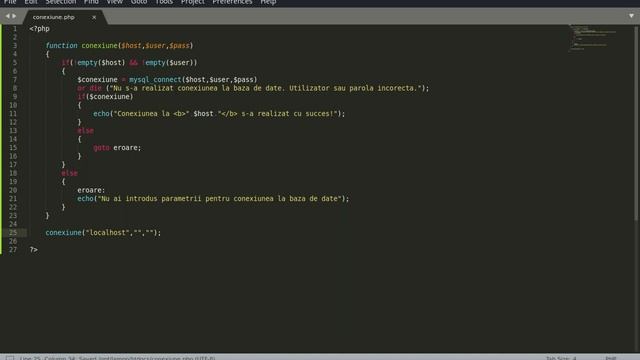This screenshot has height=360, width=640.
Task: Click the 'else' keyword on line 13
Action: pos(85,131)
